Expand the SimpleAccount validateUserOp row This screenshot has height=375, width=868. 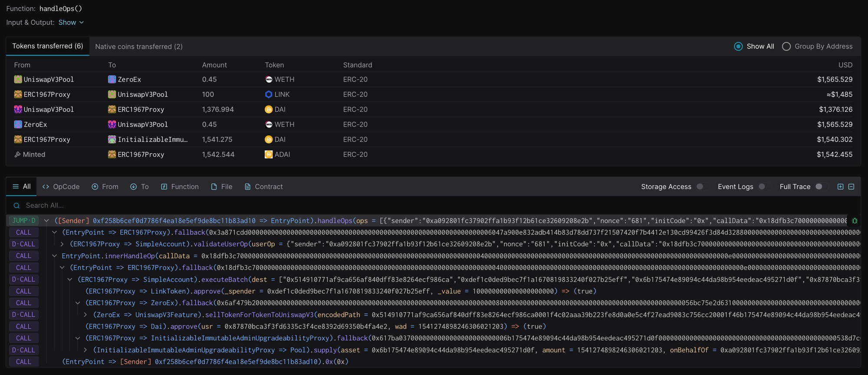62,244
